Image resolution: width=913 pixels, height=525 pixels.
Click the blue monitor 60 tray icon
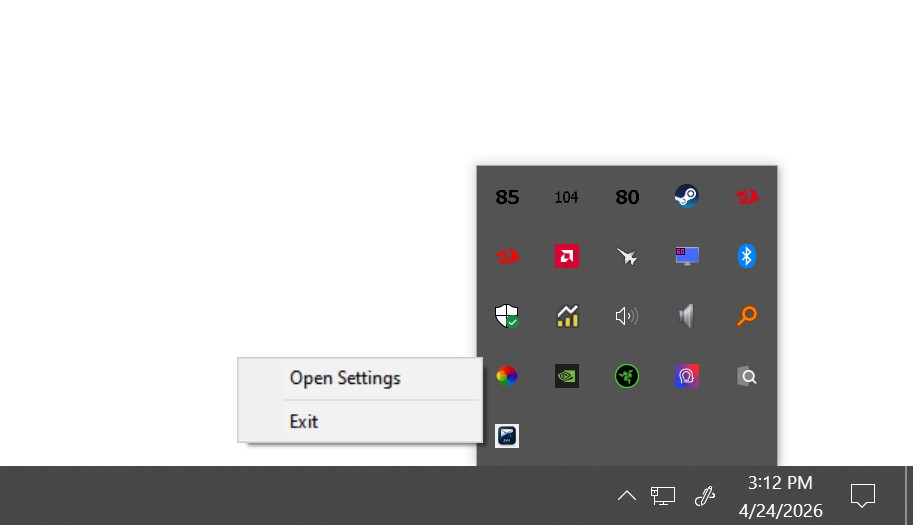pyautogui.click(x=687, y=256)
